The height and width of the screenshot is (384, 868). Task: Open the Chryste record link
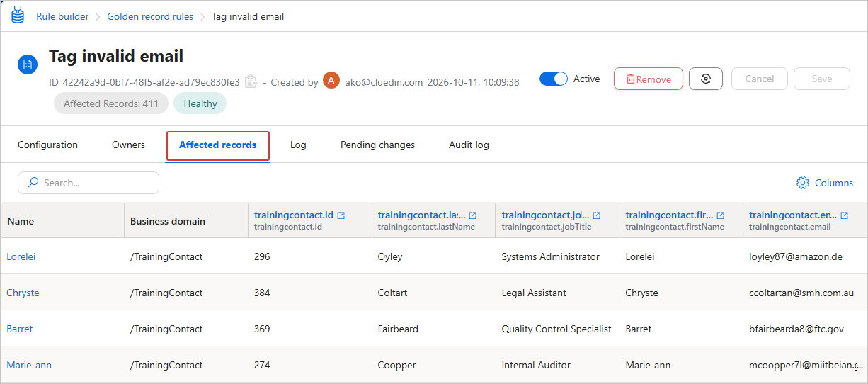(23, 293)
